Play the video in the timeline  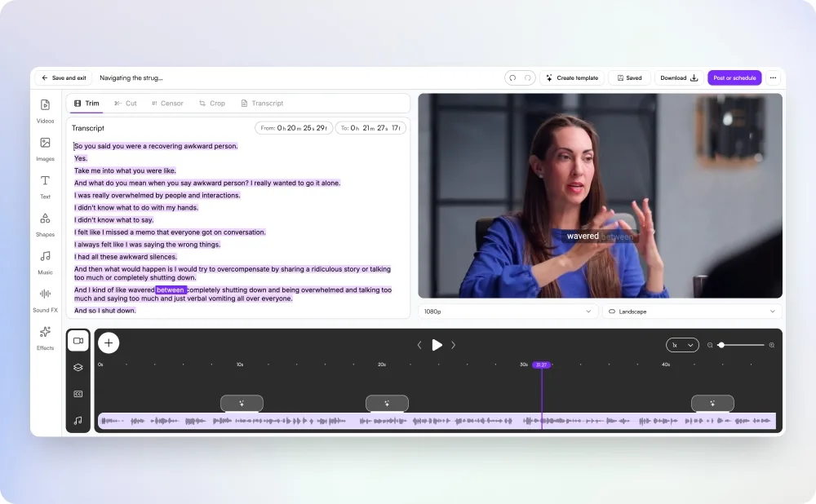(437, 345)
